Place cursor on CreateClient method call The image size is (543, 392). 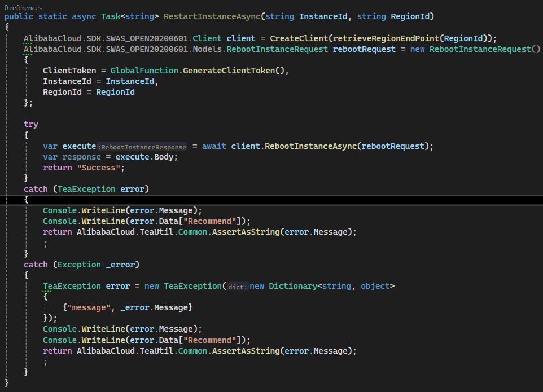(299, 38)
